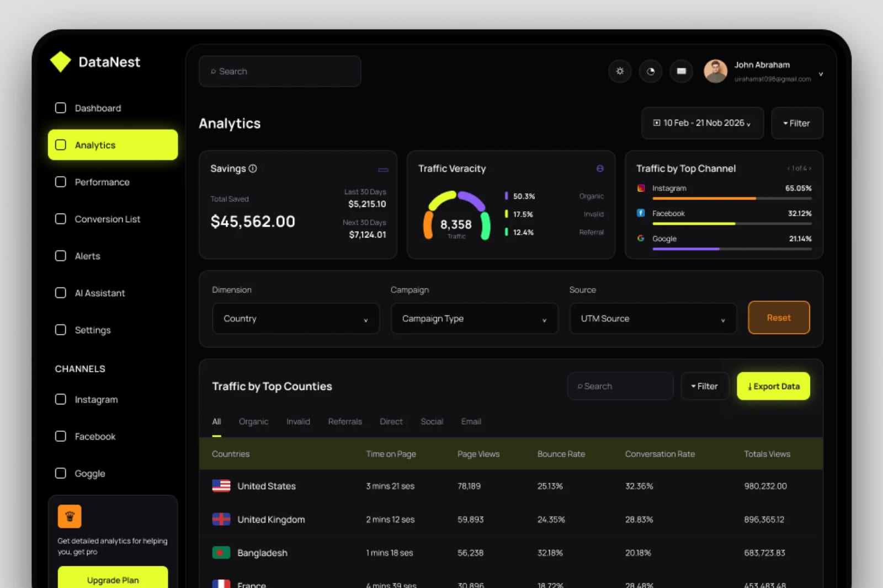Switch to the Referrals tab
Viewport: 883px width, 588px height.
[x=345, y=421]
